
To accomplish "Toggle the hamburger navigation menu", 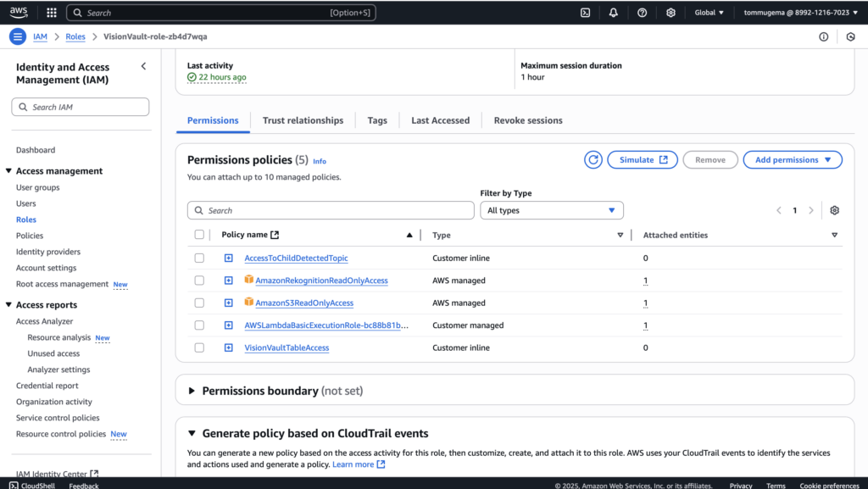I will pyautogui.click(x=18, y=36).
